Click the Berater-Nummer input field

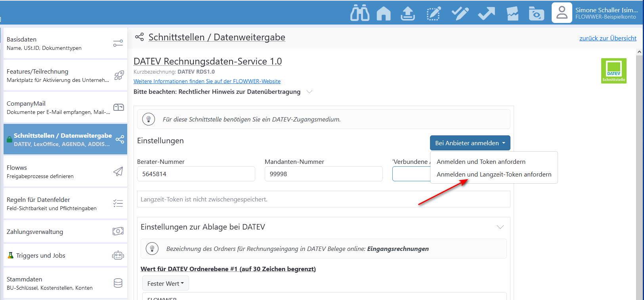(196, 174)
